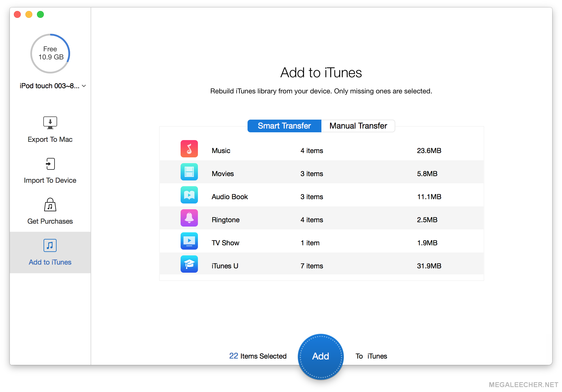The width and height of the screenshot is (562, 392).
Task: Switch to the Smart Transfer tab
Action: click(x=284, y=126)
